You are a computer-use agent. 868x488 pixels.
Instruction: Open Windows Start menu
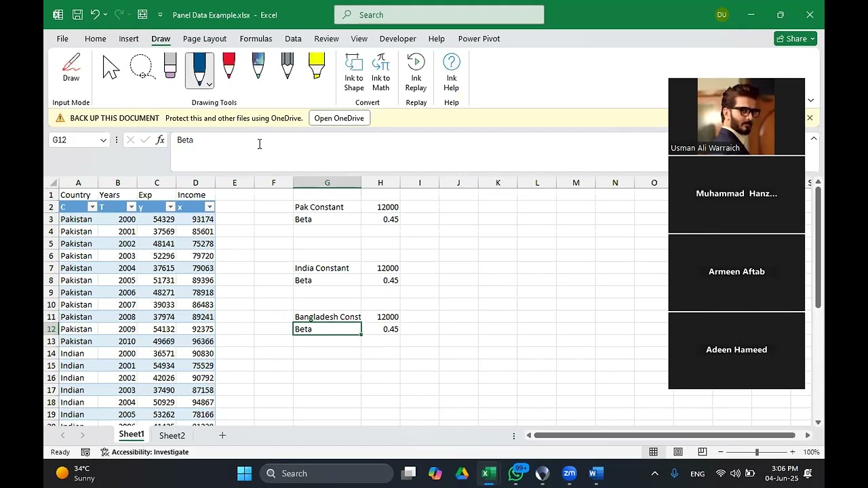pos(244,473)
